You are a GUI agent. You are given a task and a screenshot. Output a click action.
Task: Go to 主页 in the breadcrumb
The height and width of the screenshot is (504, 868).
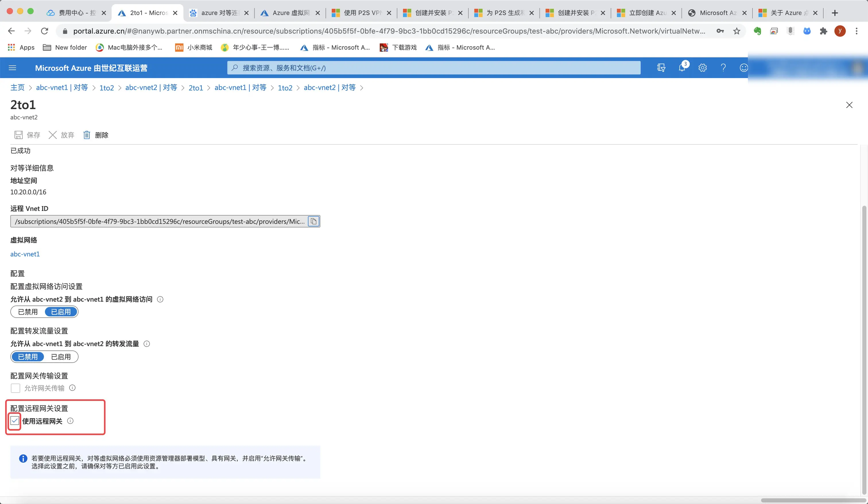[17, 88]
